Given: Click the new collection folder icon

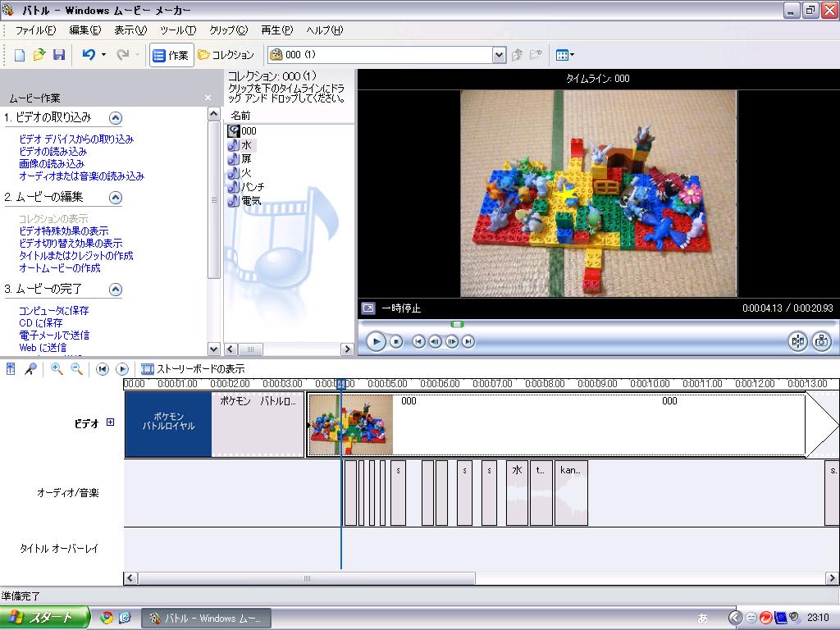Looking at the screenshot, I should click(x=536, y=55).
